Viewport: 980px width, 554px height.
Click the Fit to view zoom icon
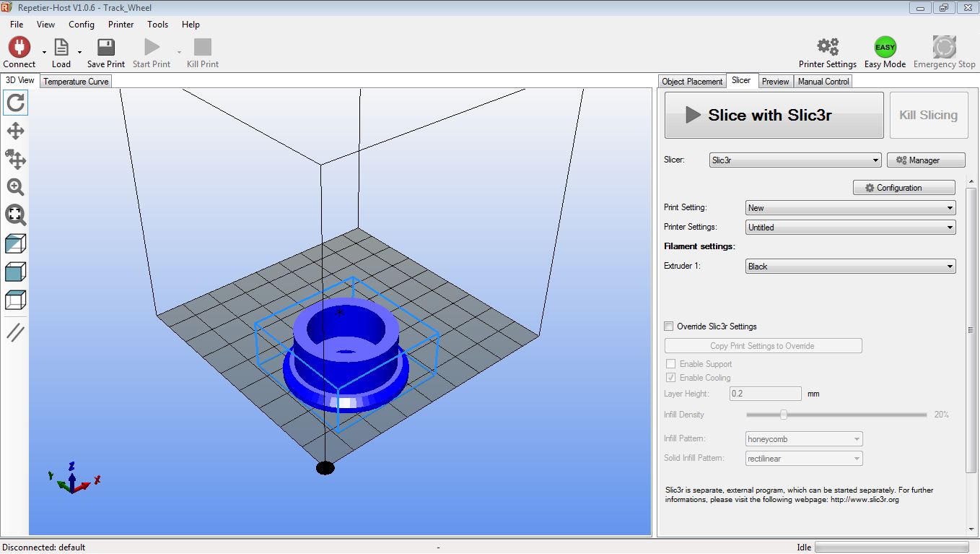click(x=15, y=215)
